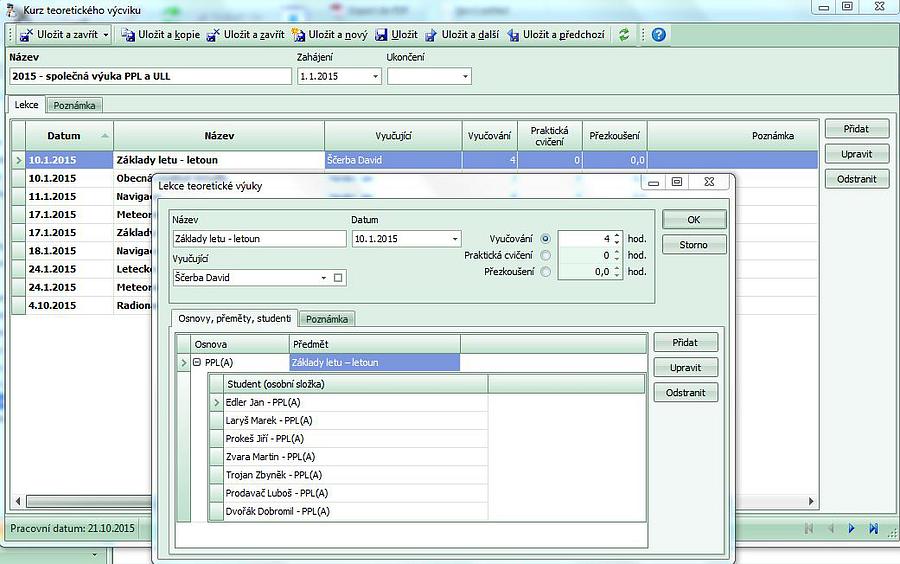Select the Vyučování radio button

545,239
